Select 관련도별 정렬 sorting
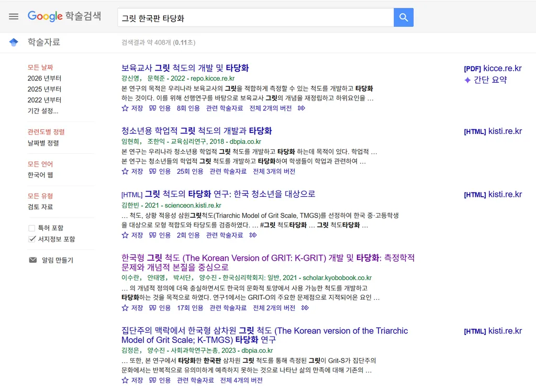536x392 pixels. click(x=46, y=132)
